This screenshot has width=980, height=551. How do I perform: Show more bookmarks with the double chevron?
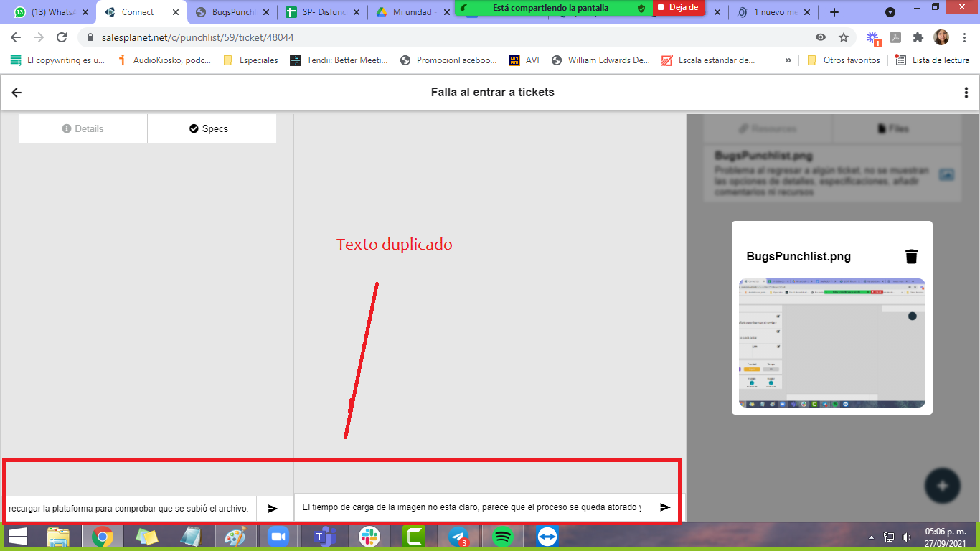pos(788,60)
